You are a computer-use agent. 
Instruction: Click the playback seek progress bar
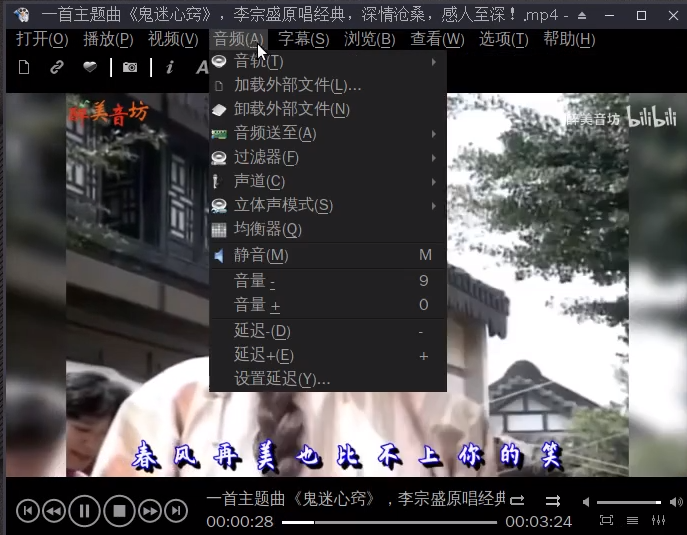[x=390, y=522]
